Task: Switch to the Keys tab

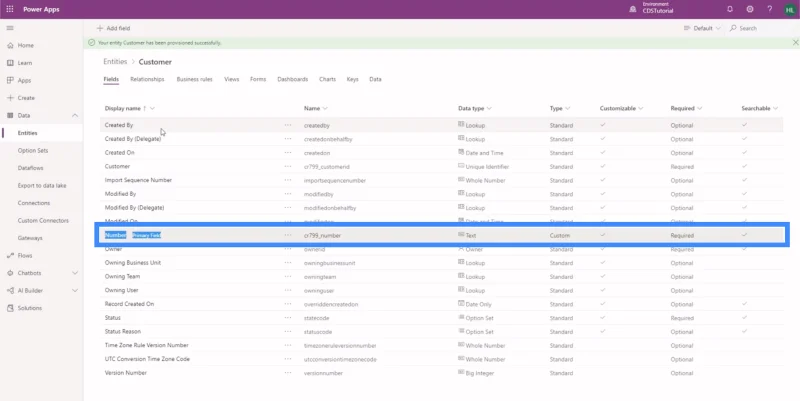Action: [x=353, y=80]
